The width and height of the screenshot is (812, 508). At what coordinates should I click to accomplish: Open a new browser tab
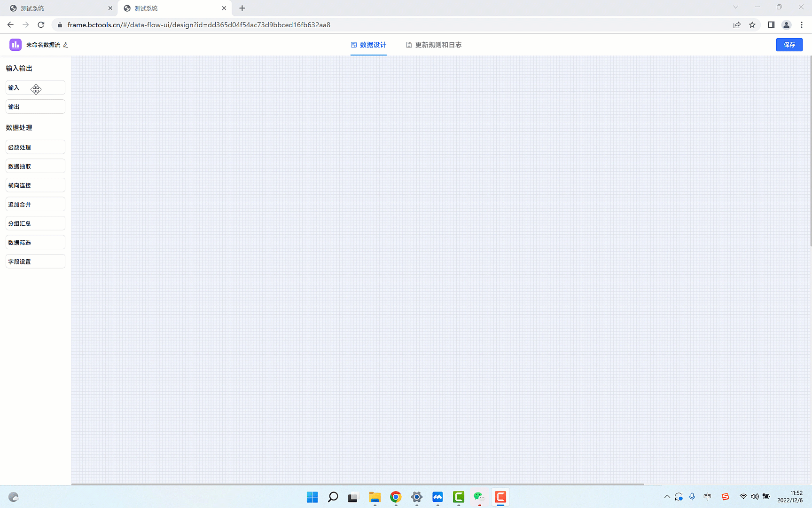(242, 8)
